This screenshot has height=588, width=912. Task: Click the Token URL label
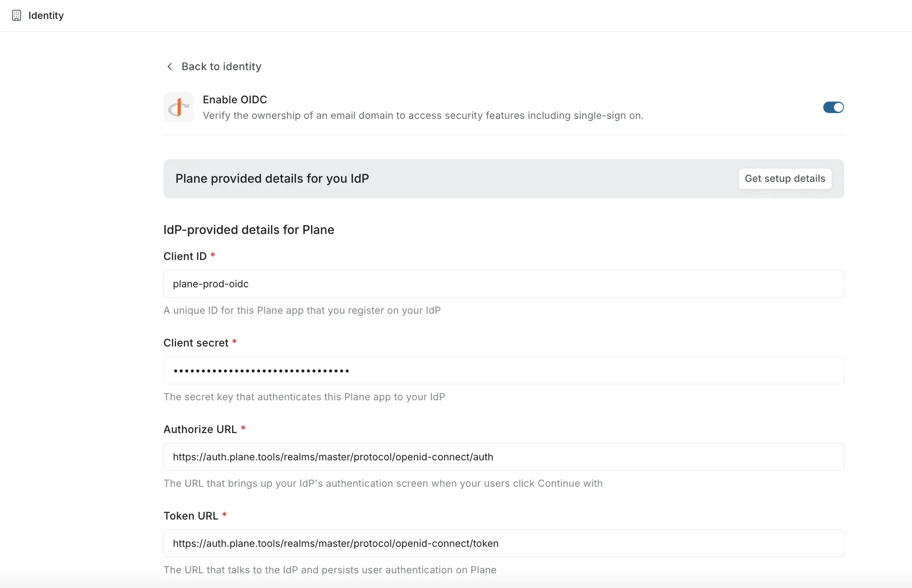190,515
